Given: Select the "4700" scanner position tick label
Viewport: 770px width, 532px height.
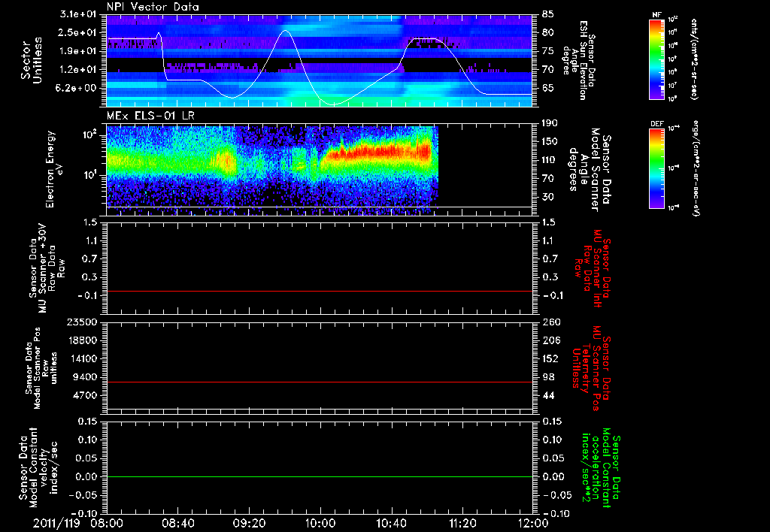Looking at the screenshot, I should (x=86, y=395).
